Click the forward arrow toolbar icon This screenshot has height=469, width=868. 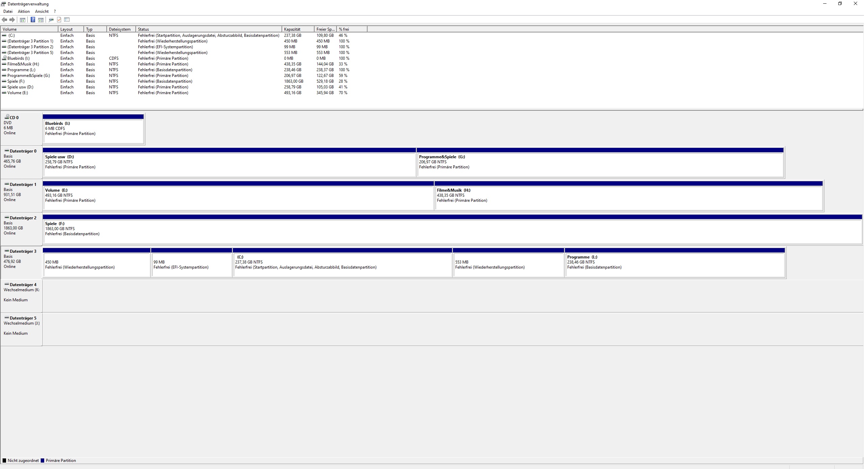12,20
